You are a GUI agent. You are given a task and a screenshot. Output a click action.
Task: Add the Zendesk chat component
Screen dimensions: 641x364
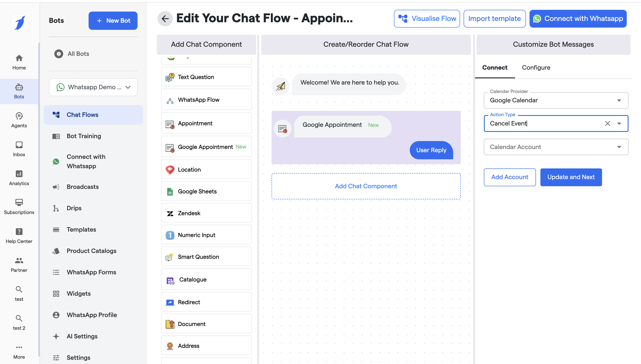point(206,213)
